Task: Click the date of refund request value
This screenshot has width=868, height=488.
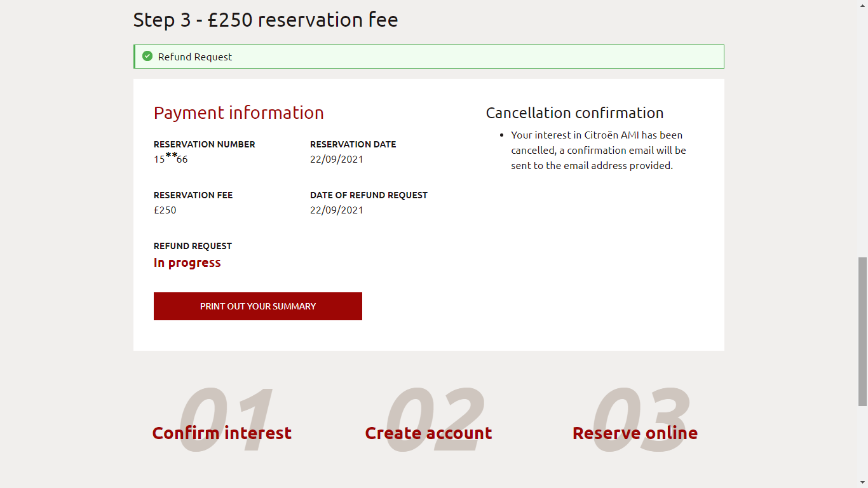Action: pos(337,210)
